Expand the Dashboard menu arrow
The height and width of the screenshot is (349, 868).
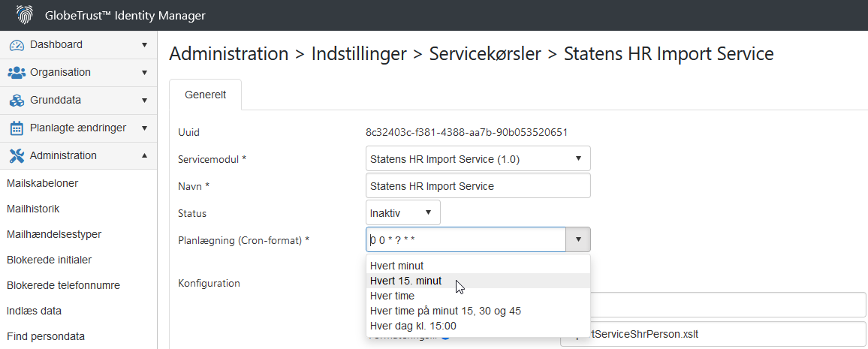click(144, 45)
